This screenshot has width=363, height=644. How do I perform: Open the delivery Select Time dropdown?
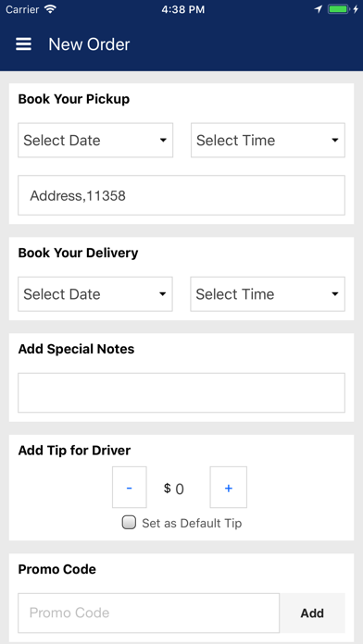click(268, 294)
